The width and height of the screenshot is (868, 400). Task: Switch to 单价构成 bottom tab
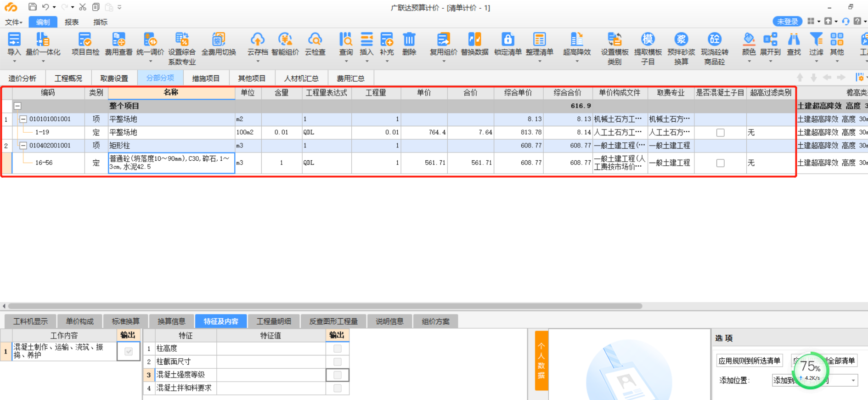79,321
